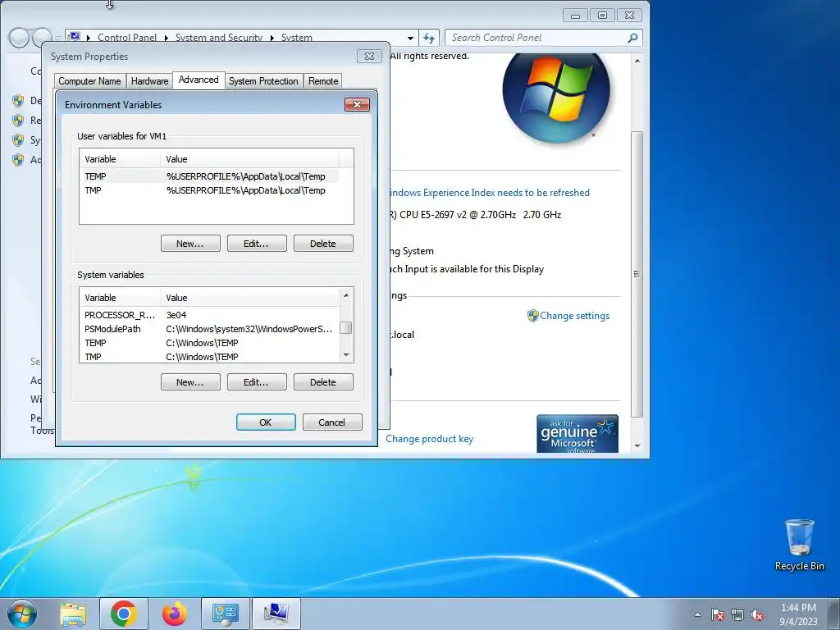Close the Environment Variables dialog
Viewport: 840px width, 630px height.
358,104
